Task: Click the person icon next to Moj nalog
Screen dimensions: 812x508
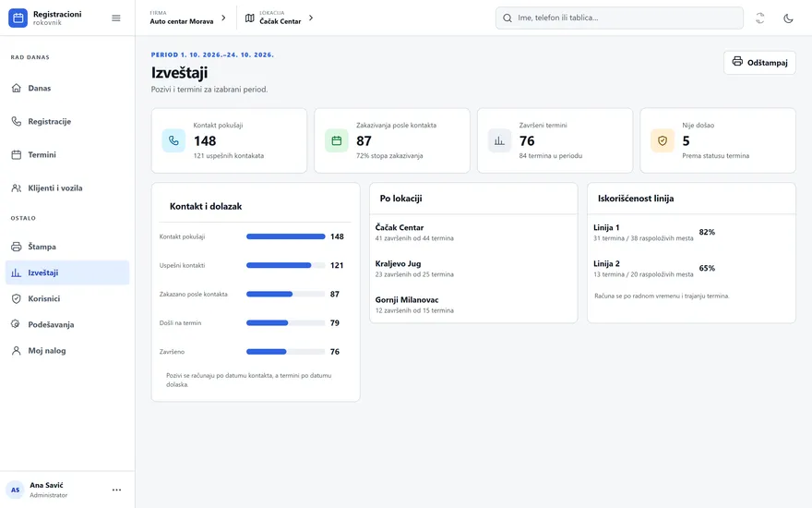Action: point(17,350)
